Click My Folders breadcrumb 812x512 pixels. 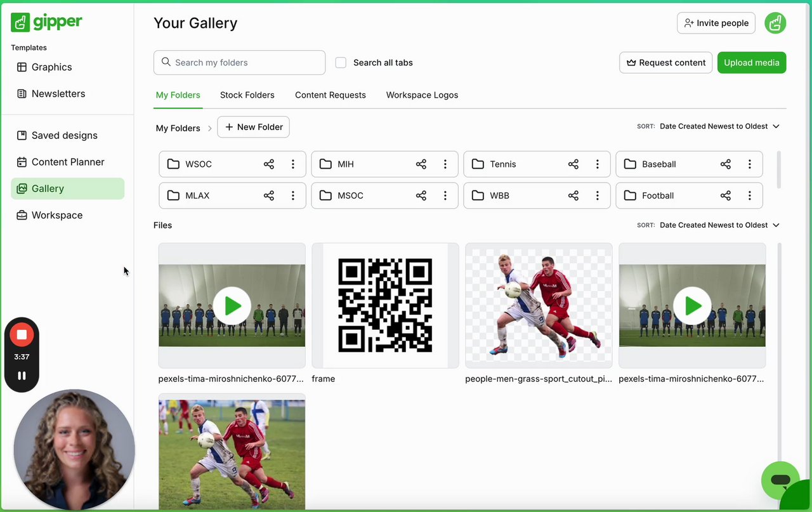178,128
